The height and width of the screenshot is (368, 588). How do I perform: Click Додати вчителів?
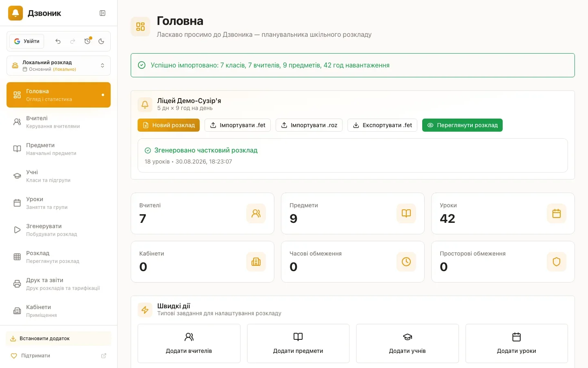click(x=189, y=343)
